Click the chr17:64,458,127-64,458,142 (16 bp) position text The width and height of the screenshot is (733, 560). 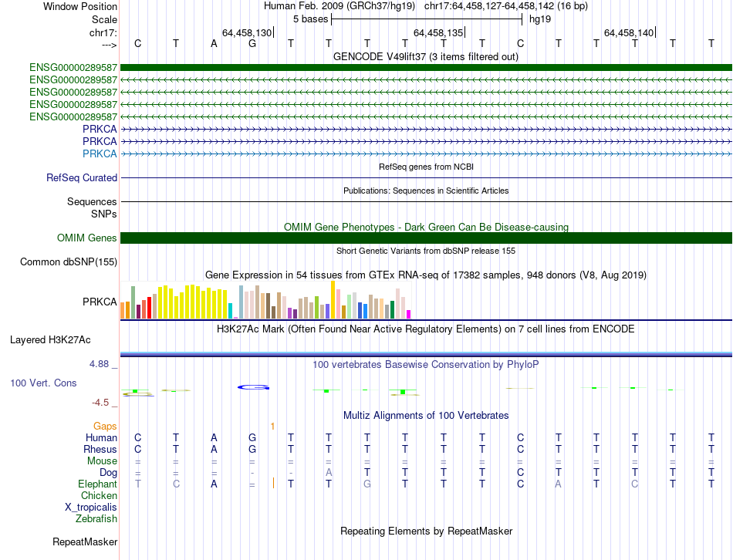click(506, 6)
